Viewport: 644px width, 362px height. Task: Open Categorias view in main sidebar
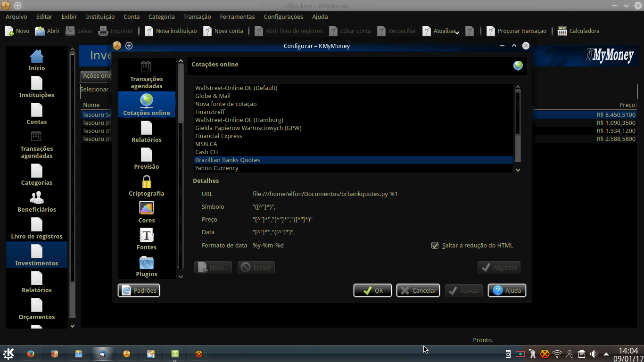(x=37, y=174)
